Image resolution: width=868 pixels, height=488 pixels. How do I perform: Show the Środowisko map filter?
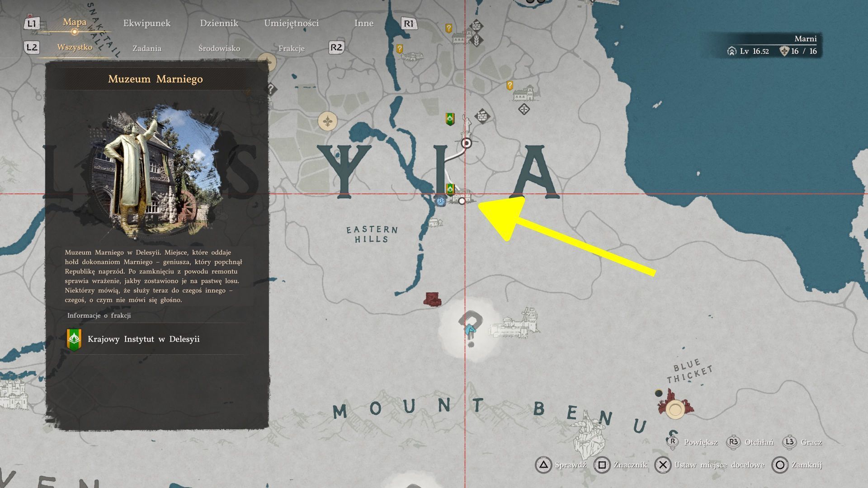[219, 48]
